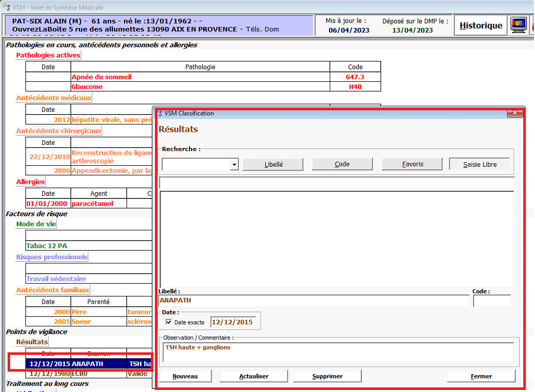Focus the empty Code input field
Viewport: 535px width, 392px height.
491,301
